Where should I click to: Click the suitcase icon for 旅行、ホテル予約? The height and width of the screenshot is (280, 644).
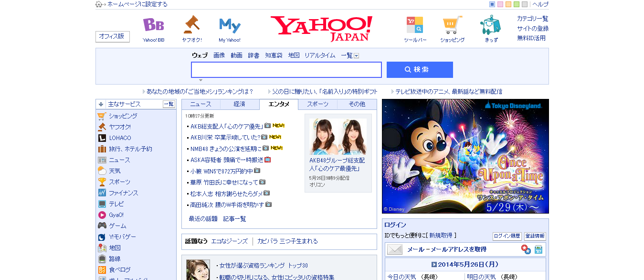pos(102,149)
